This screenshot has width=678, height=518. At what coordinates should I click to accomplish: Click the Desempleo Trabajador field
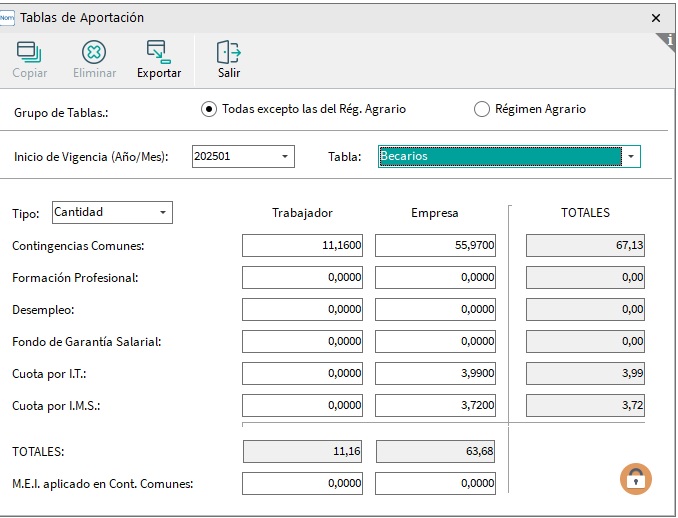point(302,310)
